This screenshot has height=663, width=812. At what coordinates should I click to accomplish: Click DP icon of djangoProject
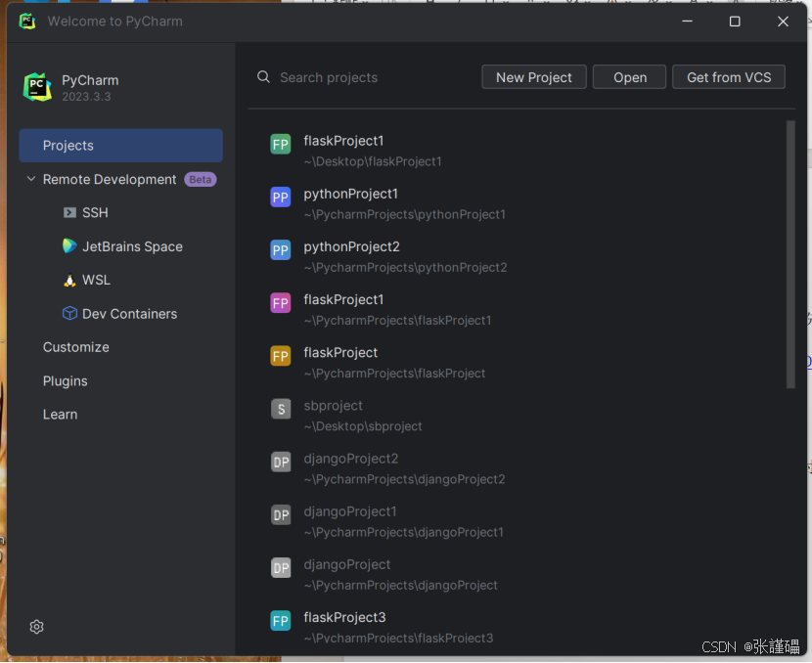(281, 568)
